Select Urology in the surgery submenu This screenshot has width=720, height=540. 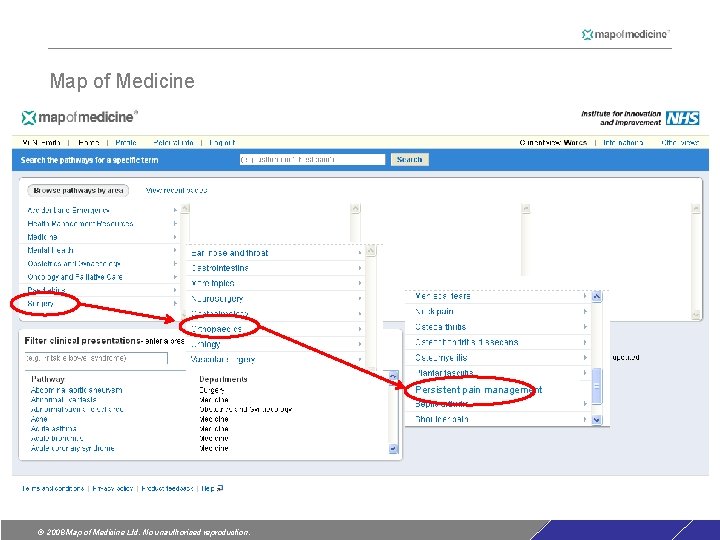tap(205, 344)
